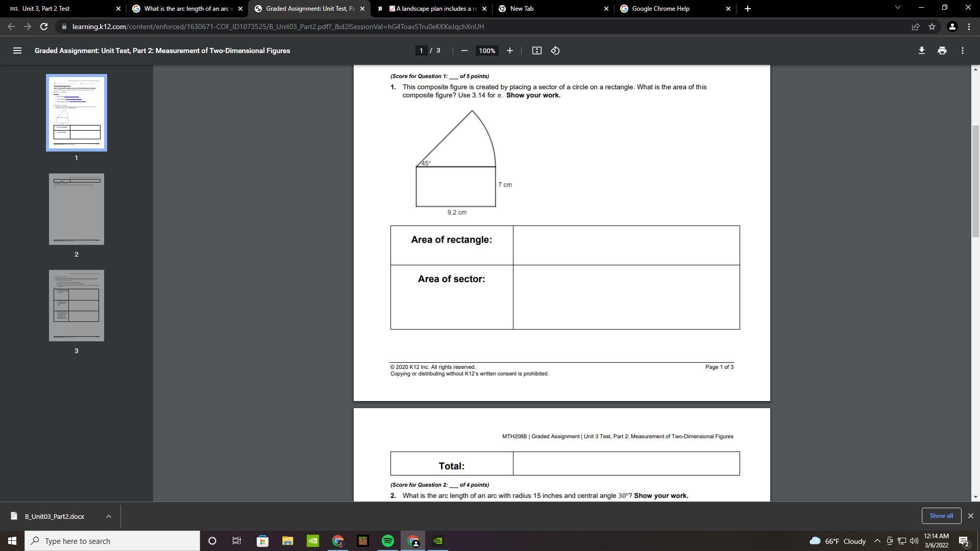Toggle the PDF sidebar menu icon
This screenshot has width=980, height=551.
coord(17,51)
